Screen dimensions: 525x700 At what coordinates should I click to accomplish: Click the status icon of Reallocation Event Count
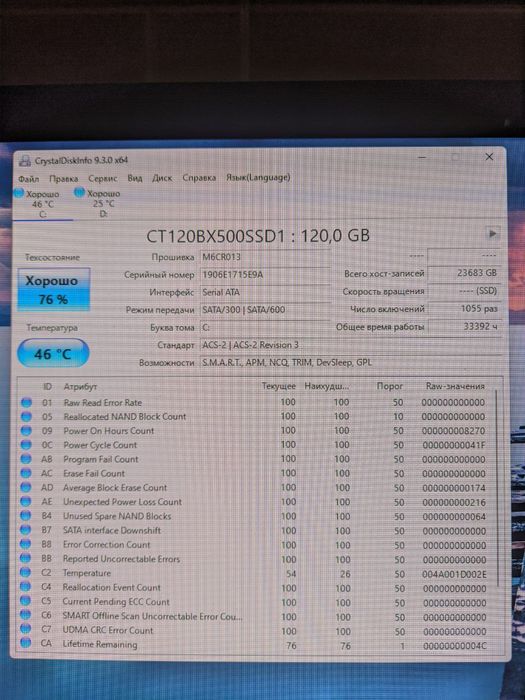pos(25,588)
